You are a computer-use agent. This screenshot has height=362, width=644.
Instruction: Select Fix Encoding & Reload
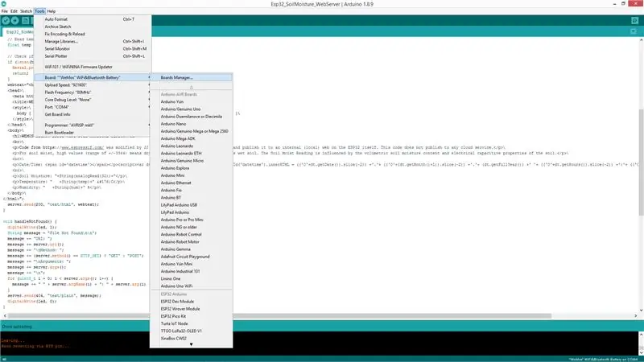point(93,34)
